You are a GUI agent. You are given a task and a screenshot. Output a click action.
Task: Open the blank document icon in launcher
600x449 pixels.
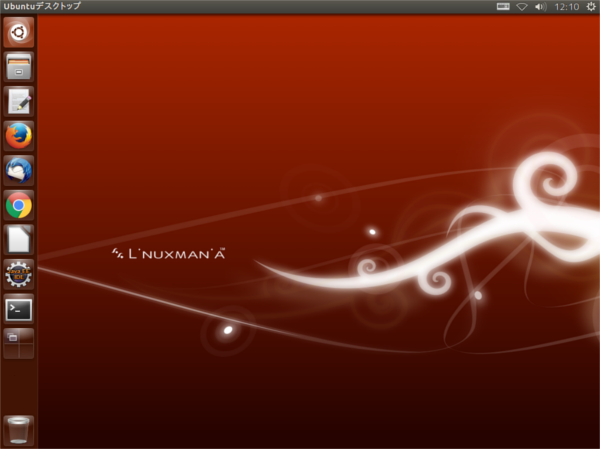point(18,239)
